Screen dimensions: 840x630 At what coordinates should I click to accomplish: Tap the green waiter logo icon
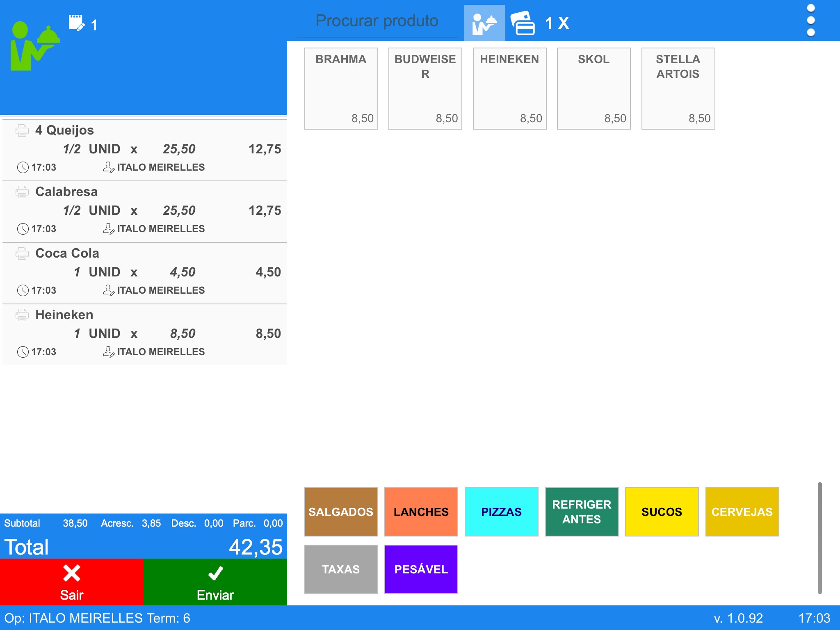point(35,46)
